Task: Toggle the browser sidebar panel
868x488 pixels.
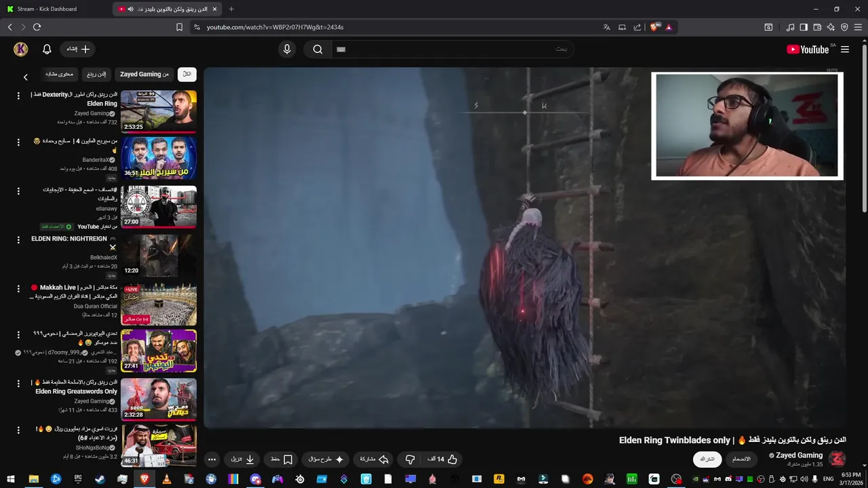Action: click(x=804, y=27)
